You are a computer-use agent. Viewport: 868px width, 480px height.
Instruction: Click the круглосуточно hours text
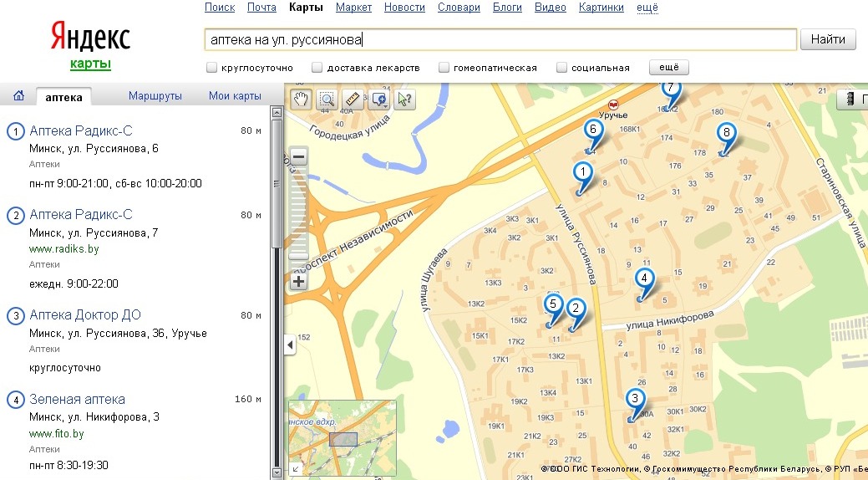65,368
